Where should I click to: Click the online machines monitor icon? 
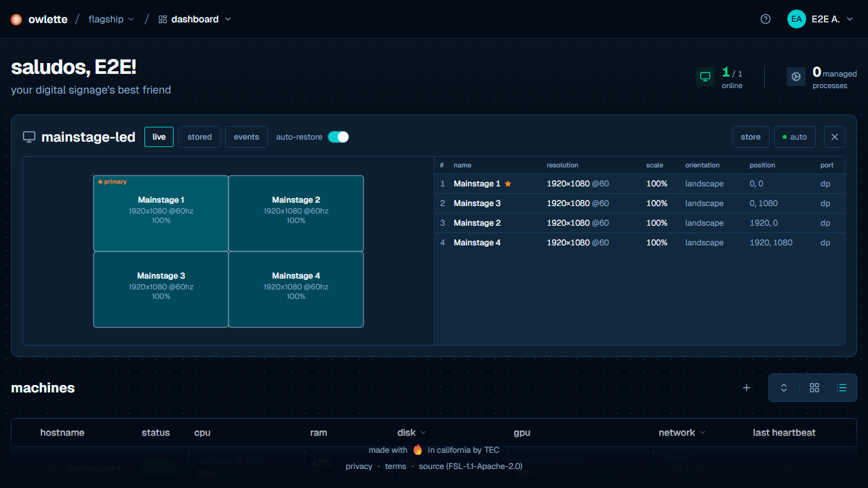coord(705,77)
